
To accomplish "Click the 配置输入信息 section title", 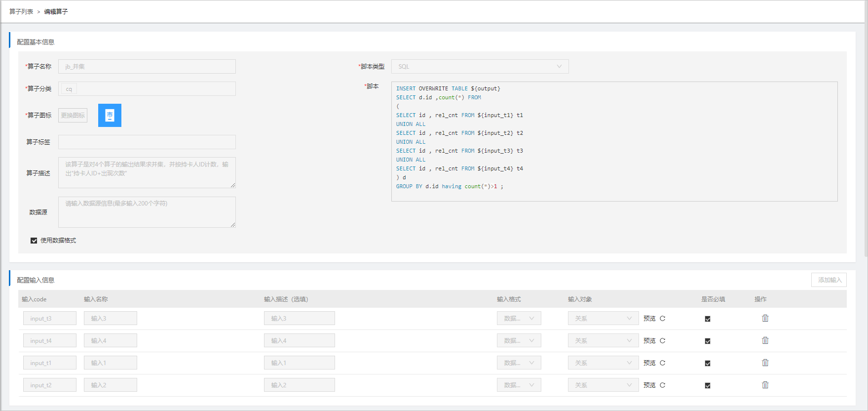I will (x=36, y=280).
